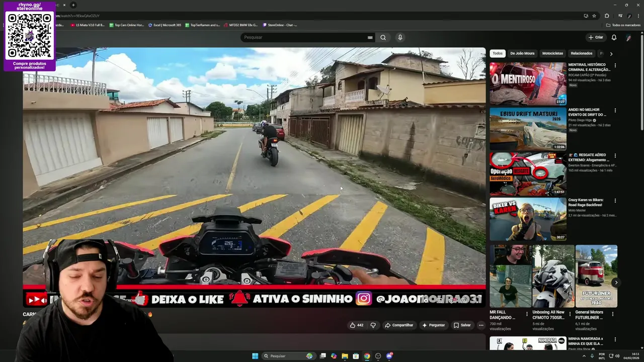
Task: Open Excel | Microsoft 365 bookmark
Action: (165, 25)
